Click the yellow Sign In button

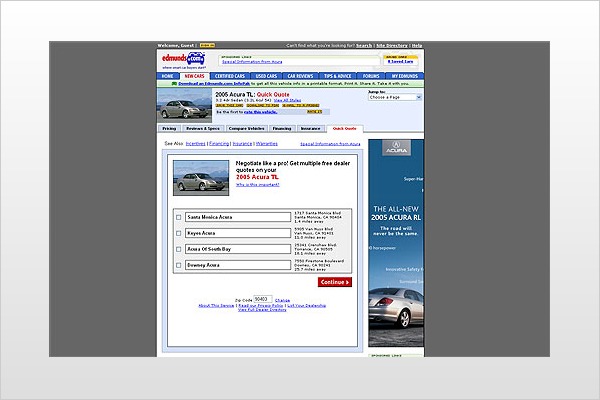(x=207, y=45)
